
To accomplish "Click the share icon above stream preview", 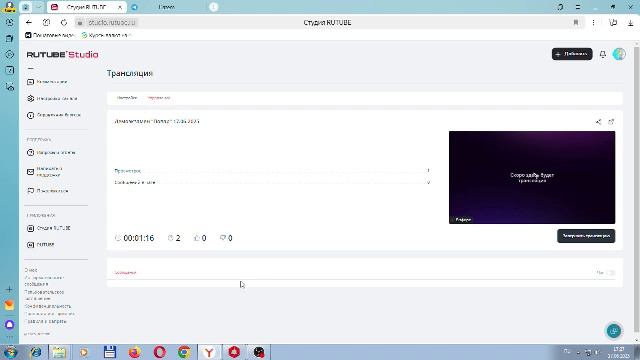I will 598,122.
